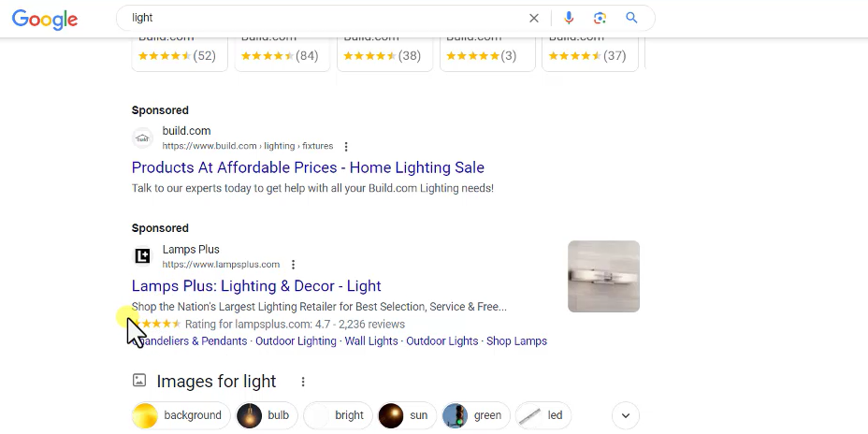Open 'Products At Affordable Prices' ad link
868x434 pixels.
(x=308, y=168)
